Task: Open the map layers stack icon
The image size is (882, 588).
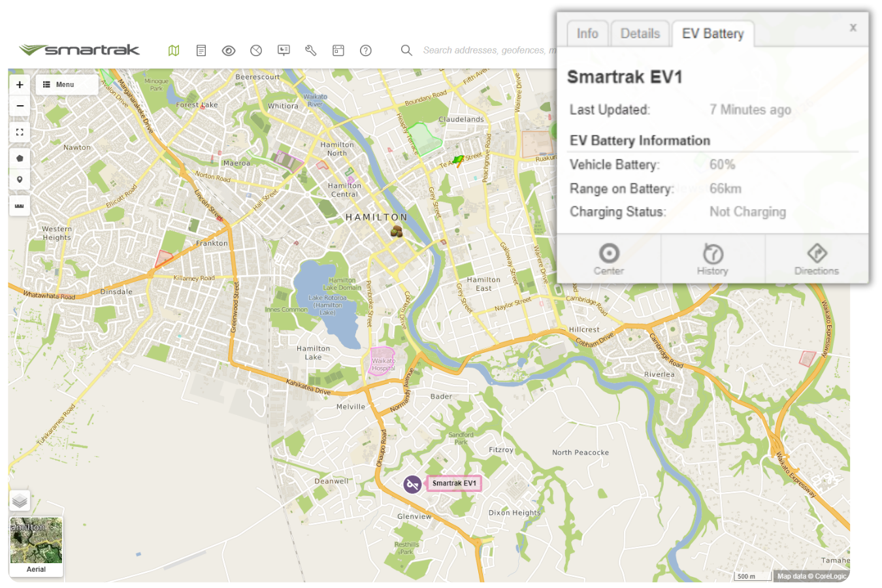Action: [20, 501]
